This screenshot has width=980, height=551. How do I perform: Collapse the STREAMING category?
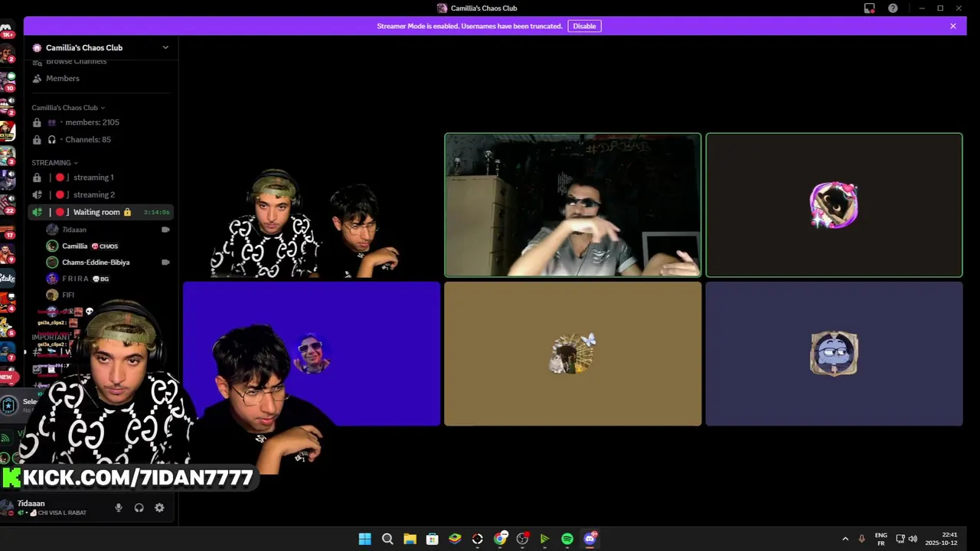point(54,163)
